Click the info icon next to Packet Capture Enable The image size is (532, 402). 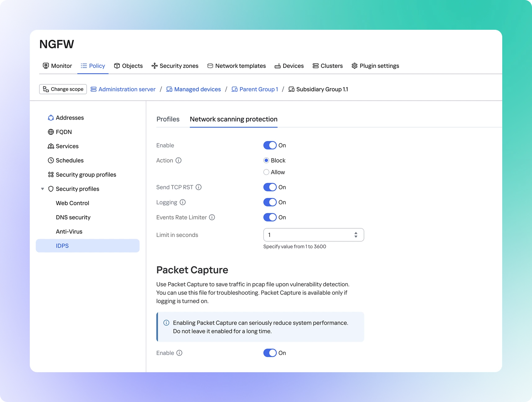coord(180,353)
